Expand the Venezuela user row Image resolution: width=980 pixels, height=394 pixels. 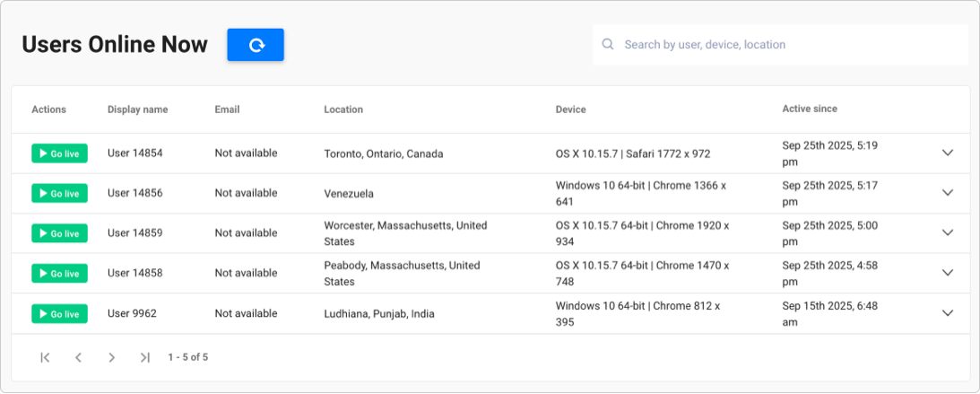[x=948, y=193]
